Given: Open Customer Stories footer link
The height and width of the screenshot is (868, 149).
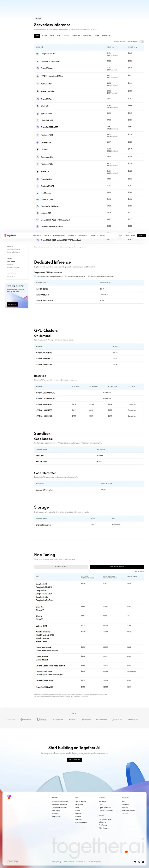Looking at the screenshot, I should point(129,811).
